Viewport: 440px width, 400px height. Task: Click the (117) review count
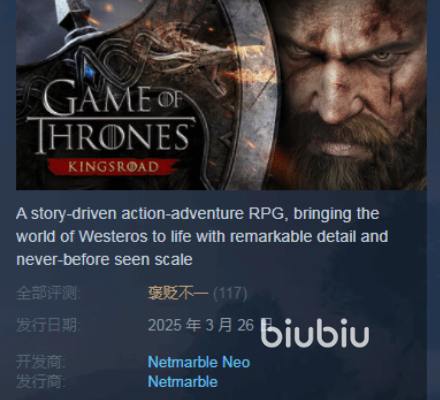(230, 293)
